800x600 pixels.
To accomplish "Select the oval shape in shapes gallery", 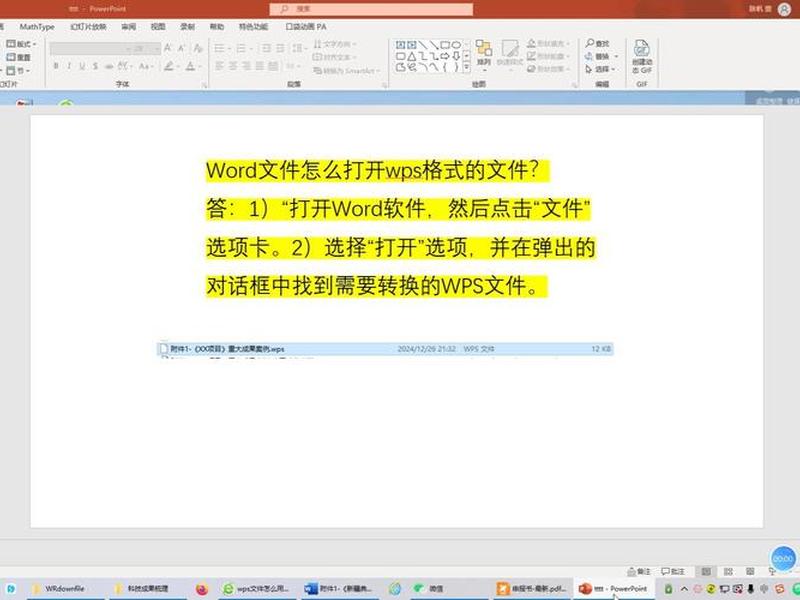I will point(456,45).
